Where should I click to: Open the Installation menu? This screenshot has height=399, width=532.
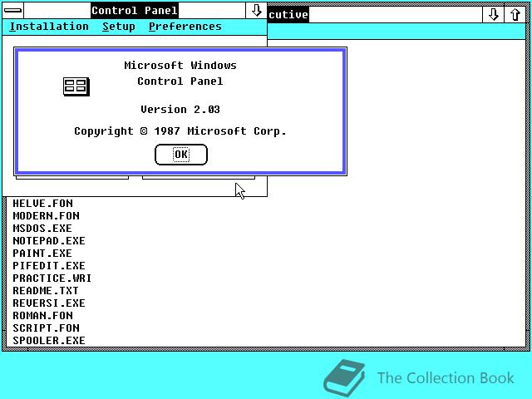[49, 27]
